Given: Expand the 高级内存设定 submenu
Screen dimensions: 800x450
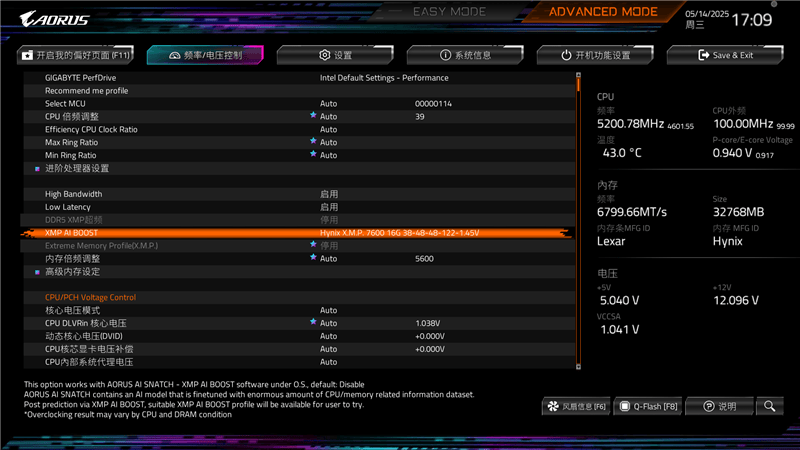Looking at the screenshot, I should [x=72, y=271].
